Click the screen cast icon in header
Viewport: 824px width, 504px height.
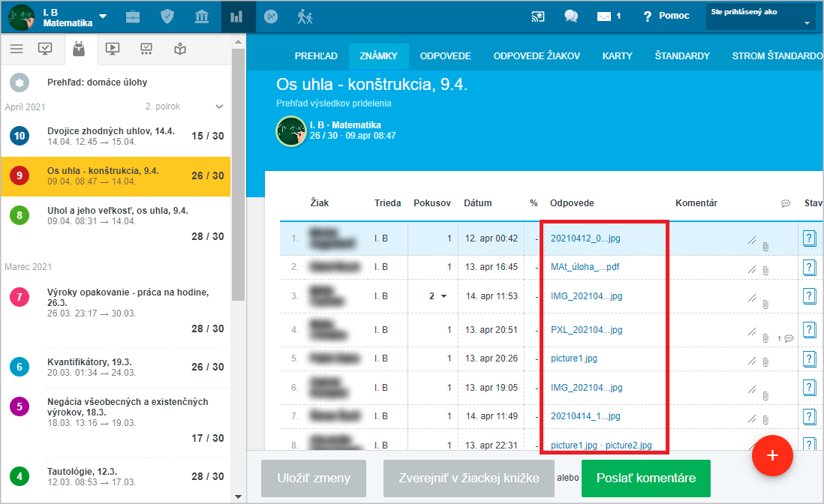coord(537,16)
